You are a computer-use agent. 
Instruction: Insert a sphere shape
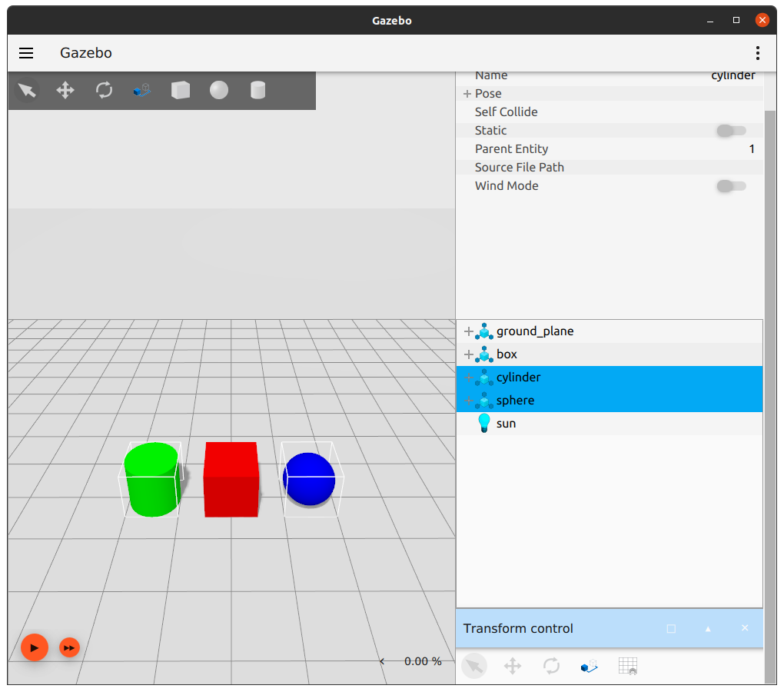[x=219, y=91]
